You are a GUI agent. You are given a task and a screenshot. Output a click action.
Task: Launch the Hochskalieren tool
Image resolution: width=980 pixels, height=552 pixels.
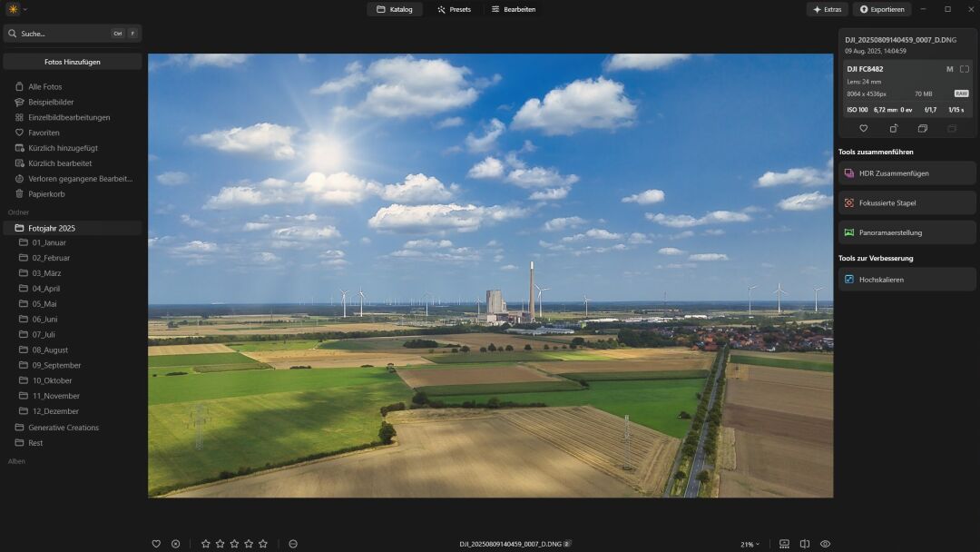[x=906, y=279]
